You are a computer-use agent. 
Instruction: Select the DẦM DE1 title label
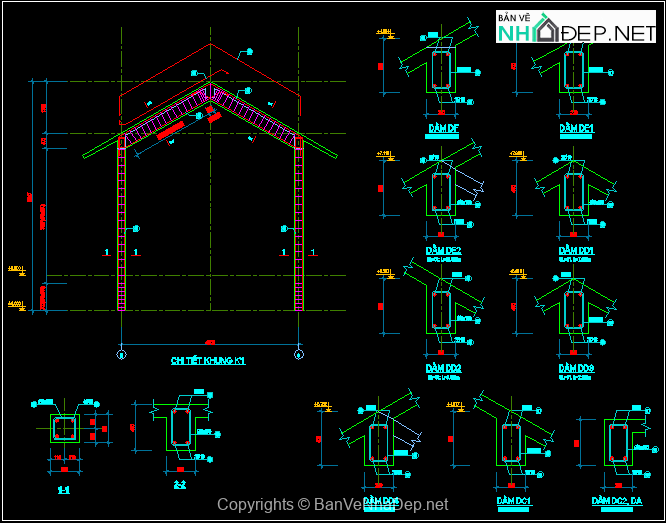(x=577, y=130)
